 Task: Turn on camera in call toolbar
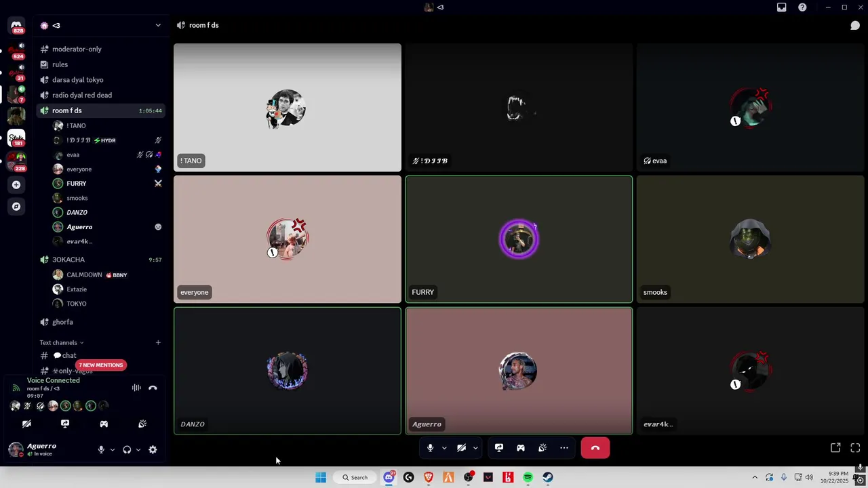(461, 448)
